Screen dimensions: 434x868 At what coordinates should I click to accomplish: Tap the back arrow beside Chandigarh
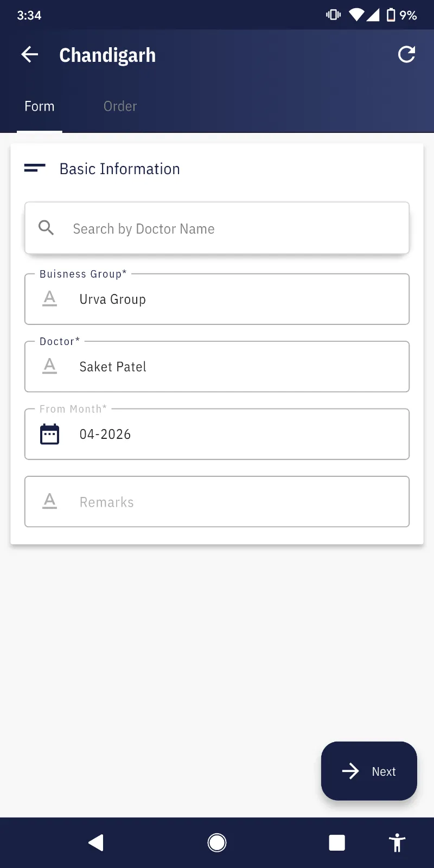coord(30,54)
